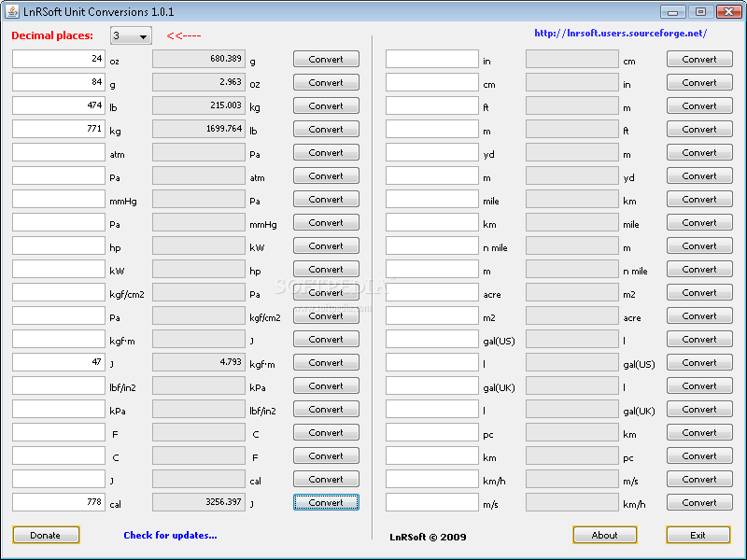Click Convert for kg to lb

coord(326,129)
